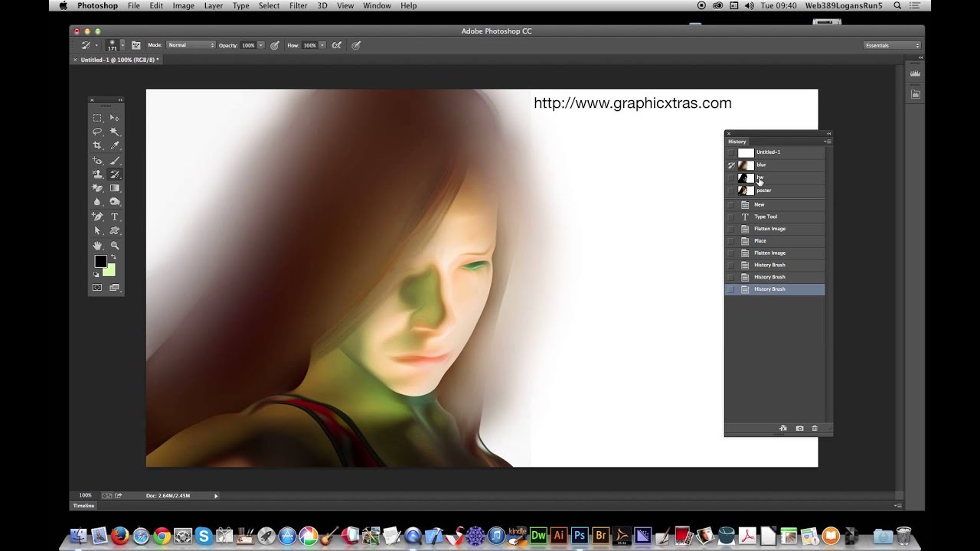Screen dimensions: 980x551
Task: Create new snapshot camera icon
Action: [799, 429]
